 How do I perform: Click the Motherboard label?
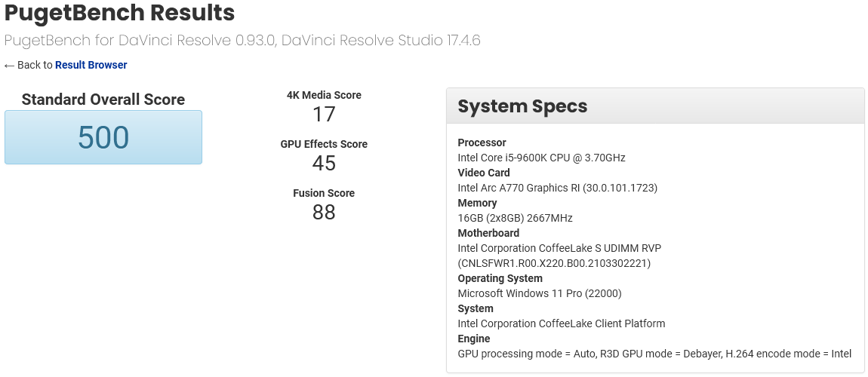click(x=488, y=233)
